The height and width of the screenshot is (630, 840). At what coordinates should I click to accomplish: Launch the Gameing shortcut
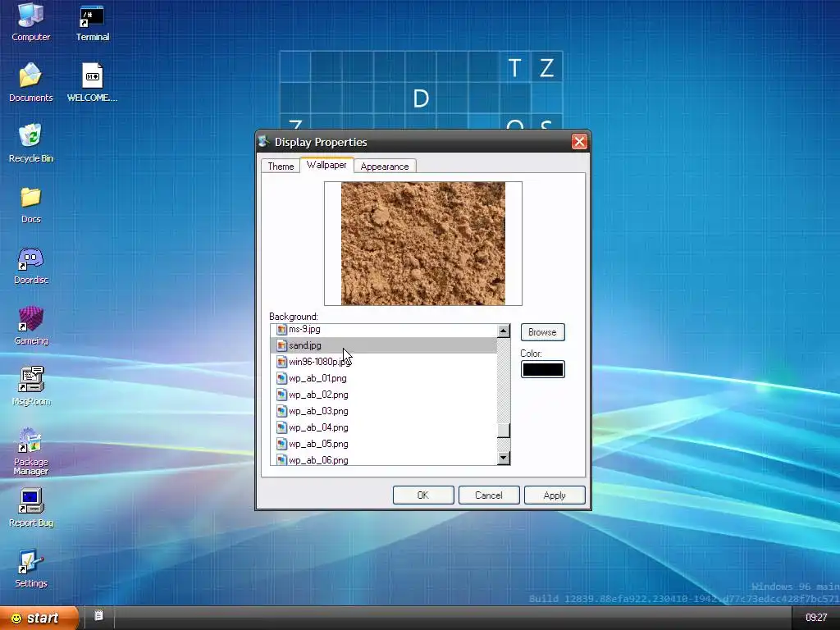coord(30,326)
